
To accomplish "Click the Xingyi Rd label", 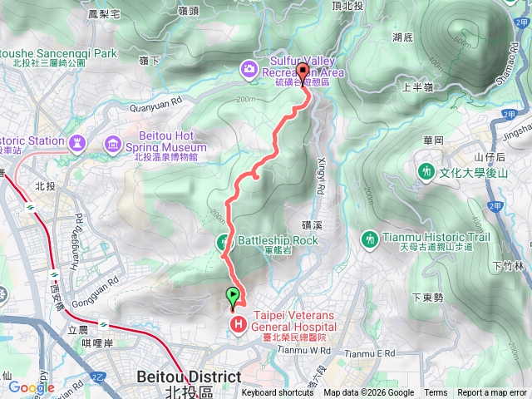I will click(321, 175).
